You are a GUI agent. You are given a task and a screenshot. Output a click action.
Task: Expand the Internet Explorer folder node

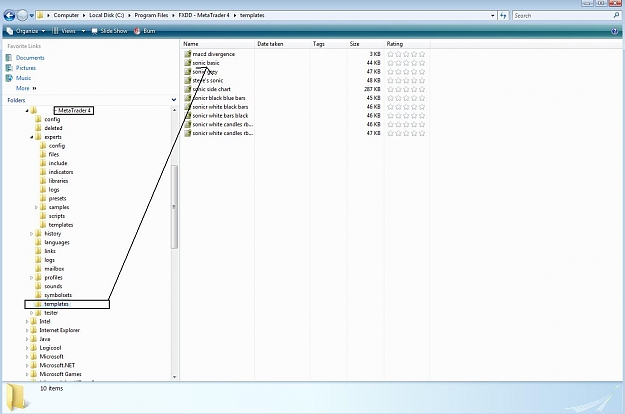(x=27, y=330)
